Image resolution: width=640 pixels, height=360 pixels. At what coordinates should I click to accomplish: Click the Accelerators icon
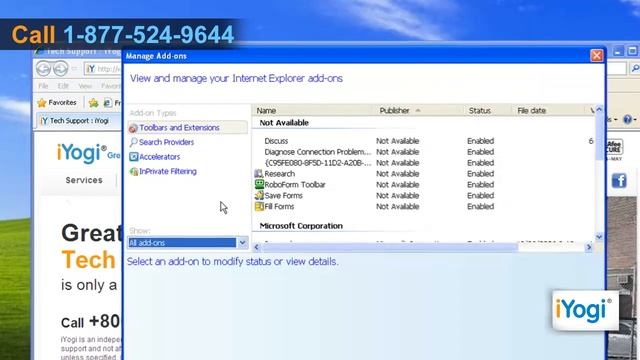coord(133,157)
